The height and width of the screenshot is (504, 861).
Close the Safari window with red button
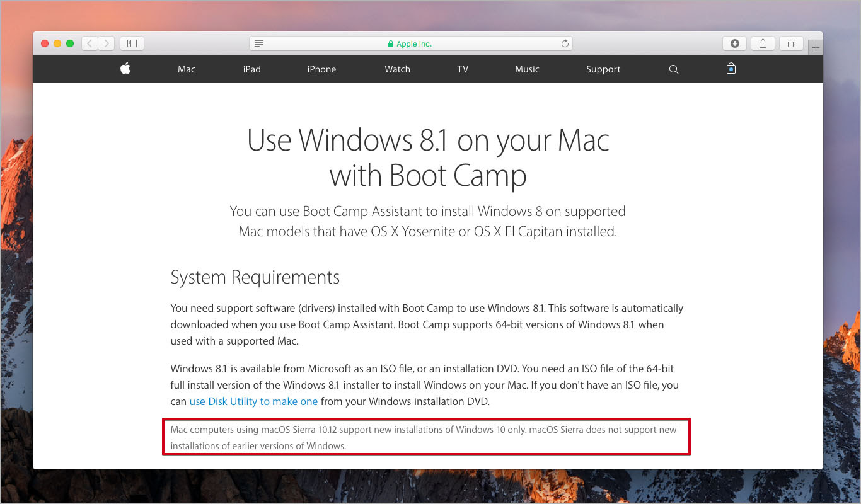pos(45,43)
